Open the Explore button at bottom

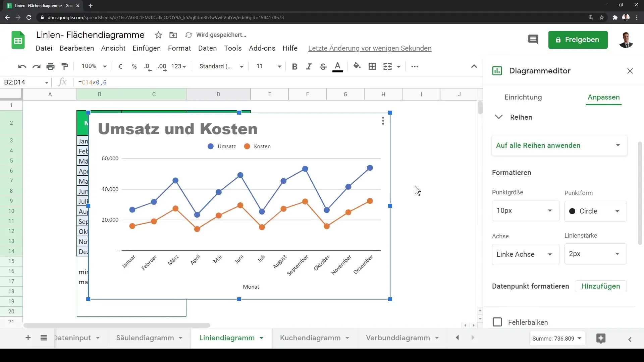(601, 339)
